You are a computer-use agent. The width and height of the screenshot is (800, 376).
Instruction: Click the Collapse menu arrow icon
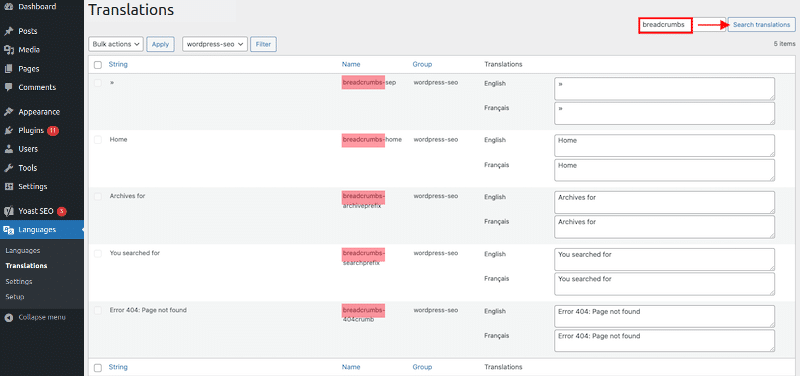coord(8,317)
